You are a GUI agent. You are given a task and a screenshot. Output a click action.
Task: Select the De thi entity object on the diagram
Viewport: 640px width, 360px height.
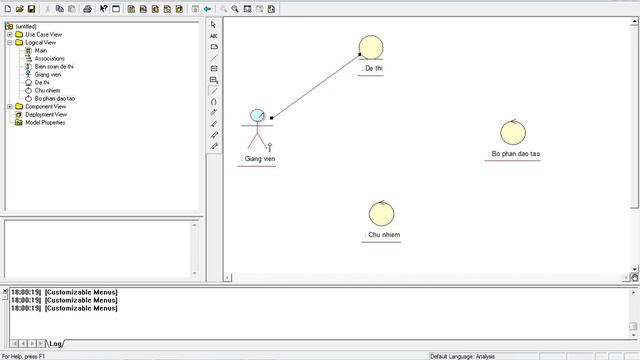click(371, 48)
